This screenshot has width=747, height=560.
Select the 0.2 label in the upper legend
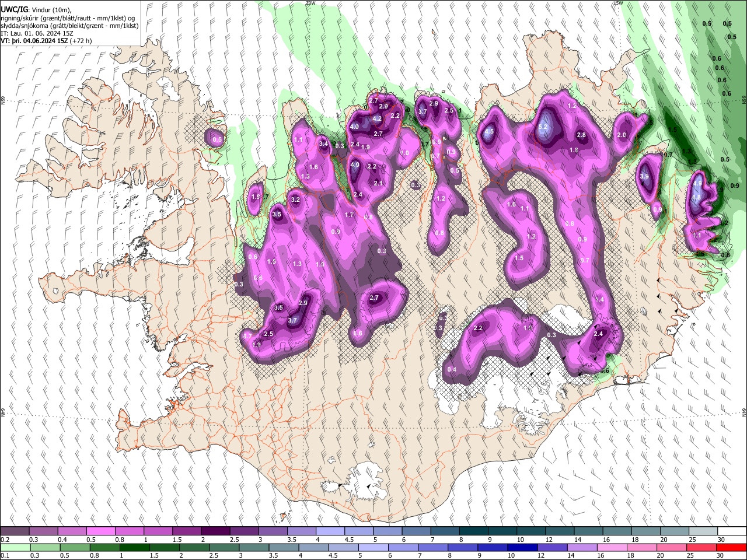(x=4, y=540)
